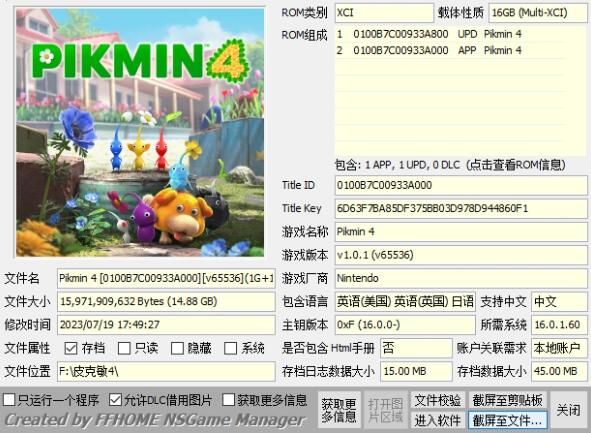Uncheck 允许DLC借用图片 checkbox
Viewport: 591px width, 433px height.
tap(115, 400)
